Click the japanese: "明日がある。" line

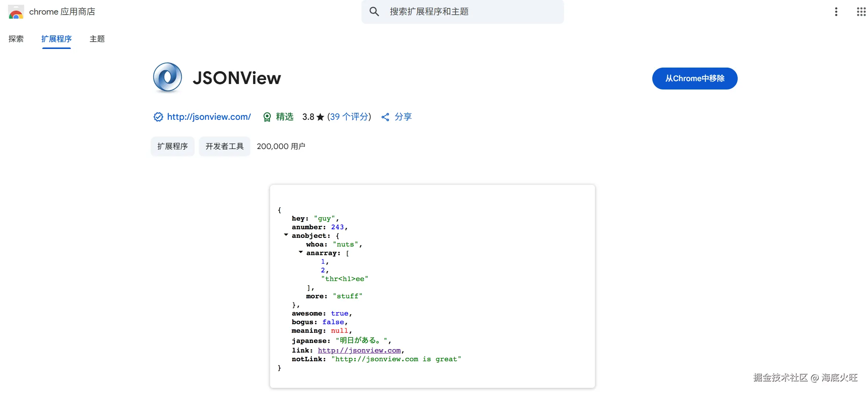(341, 340)
